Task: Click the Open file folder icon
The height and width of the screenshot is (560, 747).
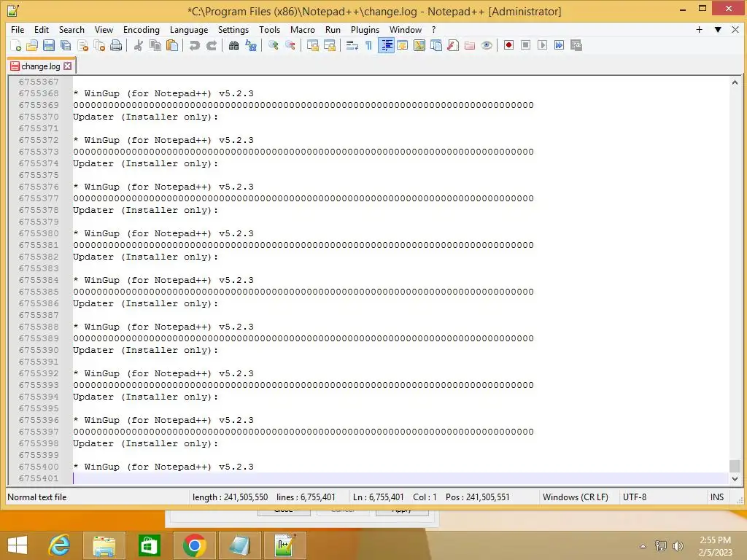Action: pyautogui.click(x=32, y=45)
